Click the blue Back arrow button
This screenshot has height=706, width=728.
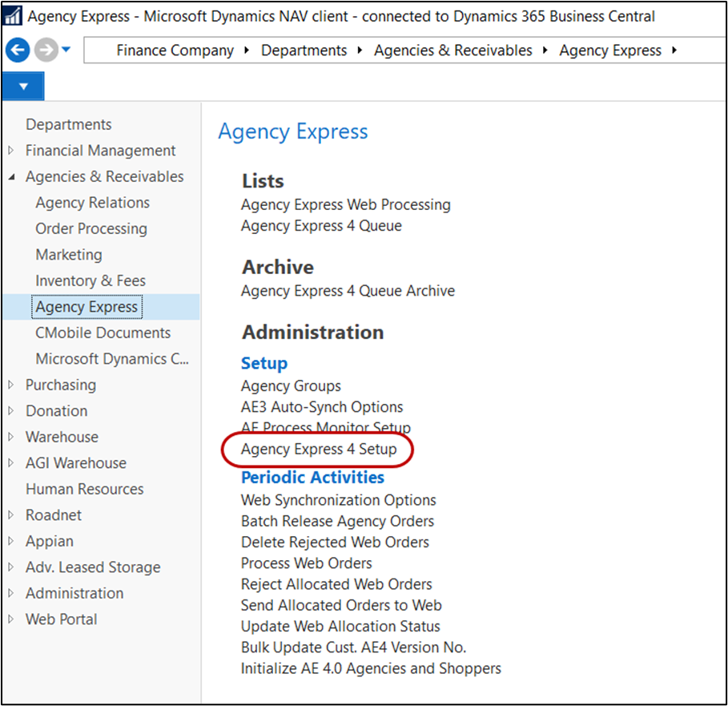coord(18,50)
